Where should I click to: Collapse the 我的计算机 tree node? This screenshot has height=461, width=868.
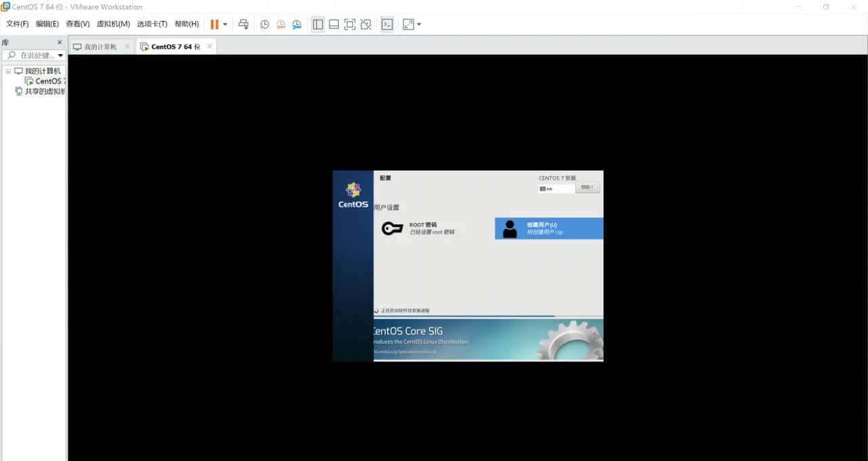click(8, 71)
